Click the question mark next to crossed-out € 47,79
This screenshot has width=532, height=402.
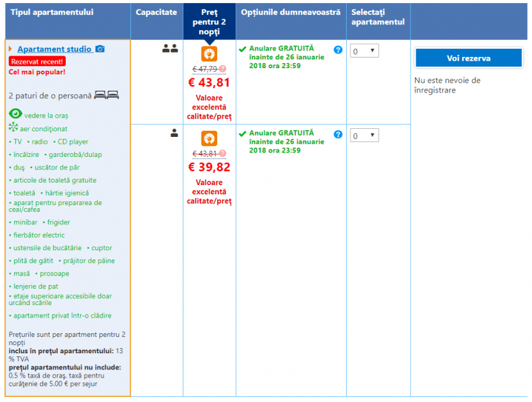(x=223, y=69)
